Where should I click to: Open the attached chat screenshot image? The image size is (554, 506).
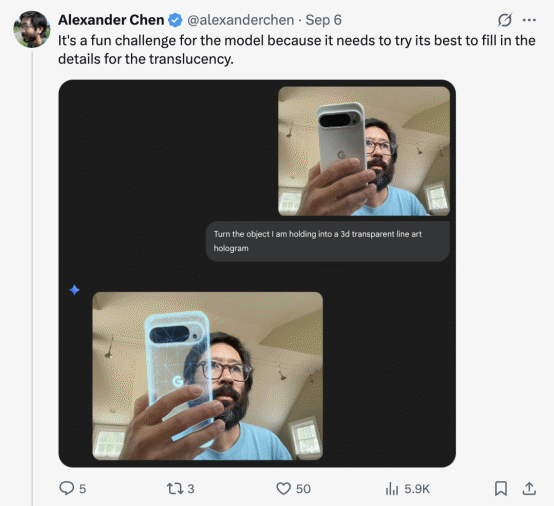click(257, 273)
